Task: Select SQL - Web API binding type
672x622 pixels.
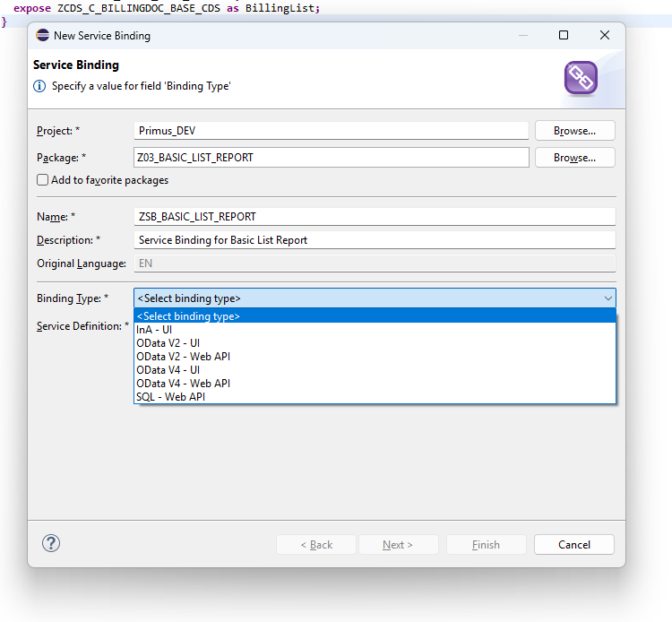Action: (x=375, y=396)
